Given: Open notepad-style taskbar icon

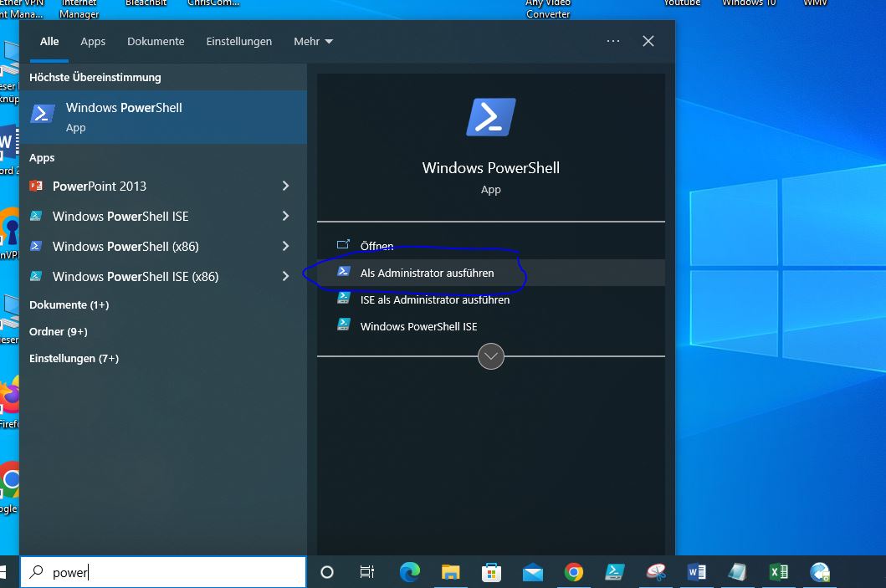Looking at the screenshot, I should click(737, 572).
